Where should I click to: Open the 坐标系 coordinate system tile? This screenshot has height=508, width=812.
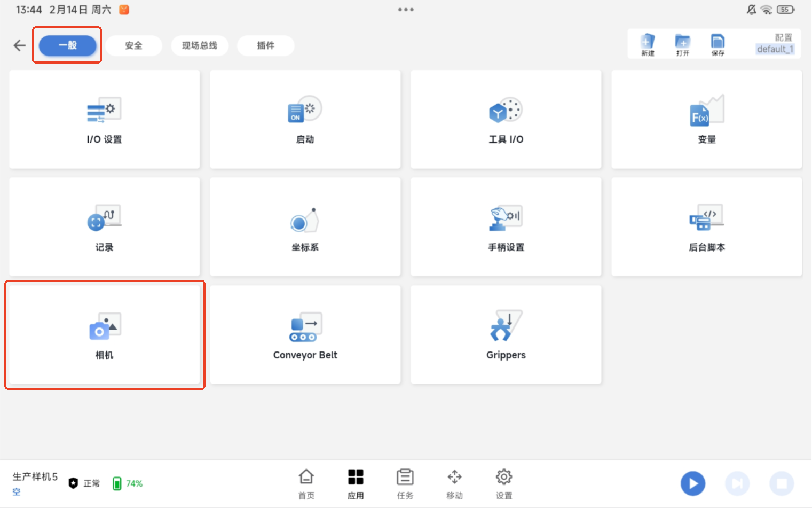(x=305, y=227)
